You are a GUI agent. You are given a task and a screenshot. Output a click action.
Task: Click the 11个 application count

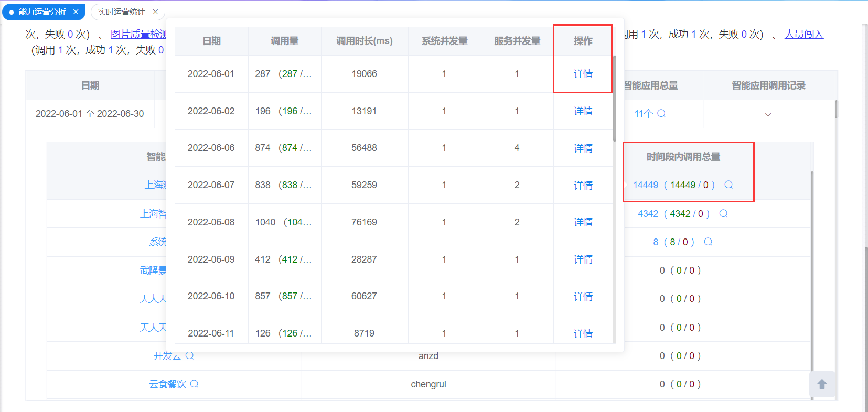pos(644,114)
